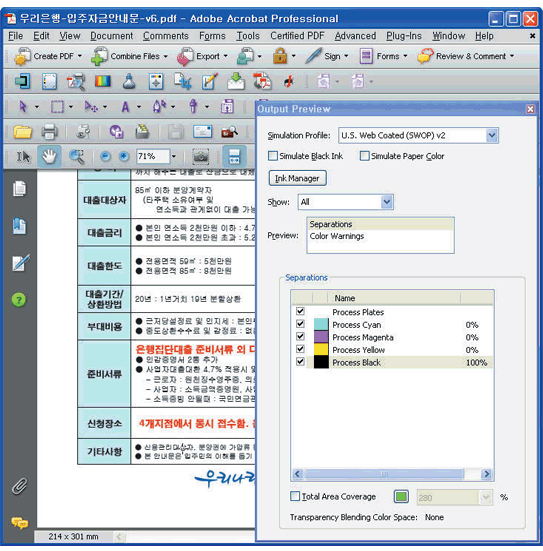Click the 214 x 301 mm page size
The height and width of the screenshot is (551, 543).
(x=73, y=537)
